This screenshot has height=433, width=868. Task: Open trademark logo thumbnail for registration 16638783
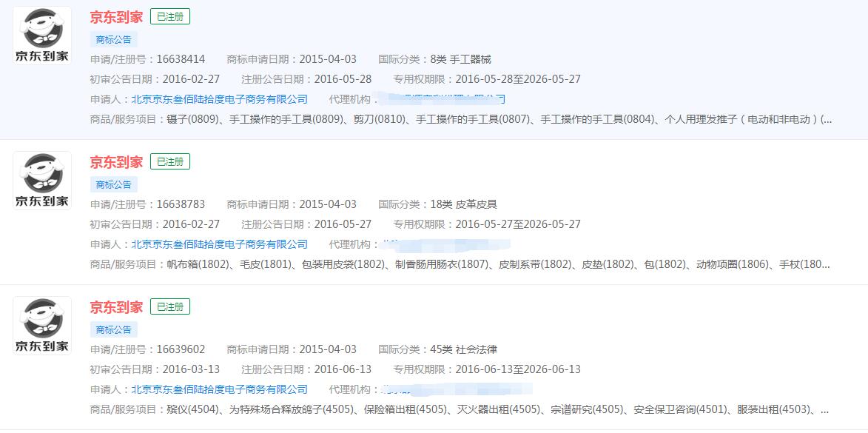point(42,181)
